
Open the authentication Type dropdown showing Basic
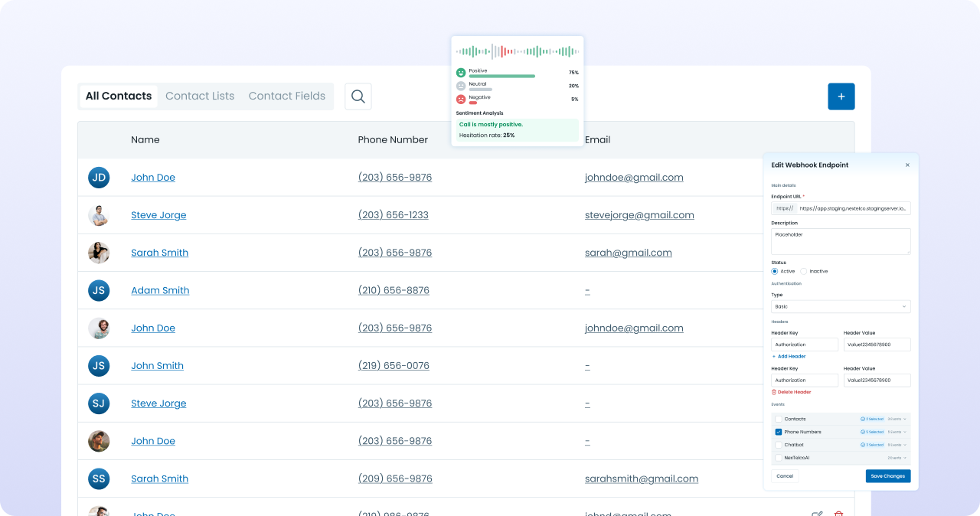coord(841,306)
